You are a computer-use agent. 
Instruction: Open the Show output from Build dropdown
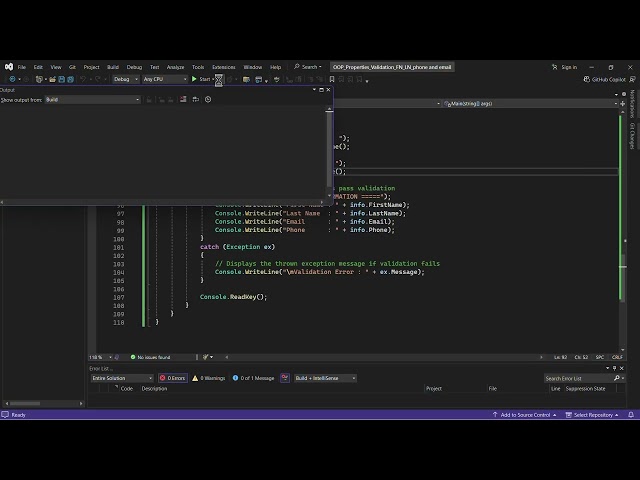93,100
